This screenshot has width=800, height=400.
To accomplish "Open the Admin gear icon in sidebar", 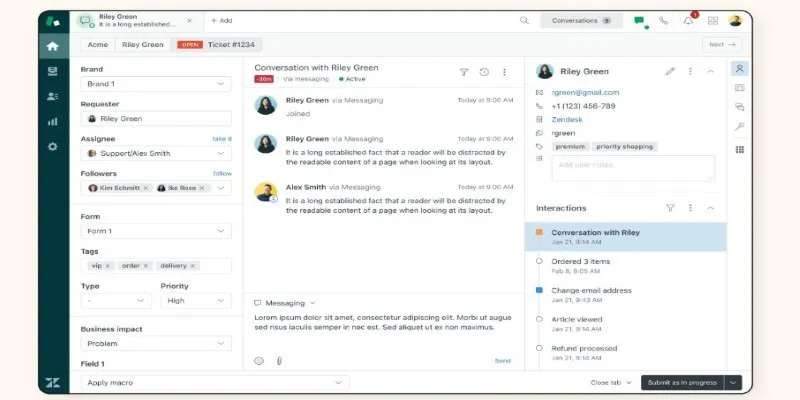I will tap(53, 146).
